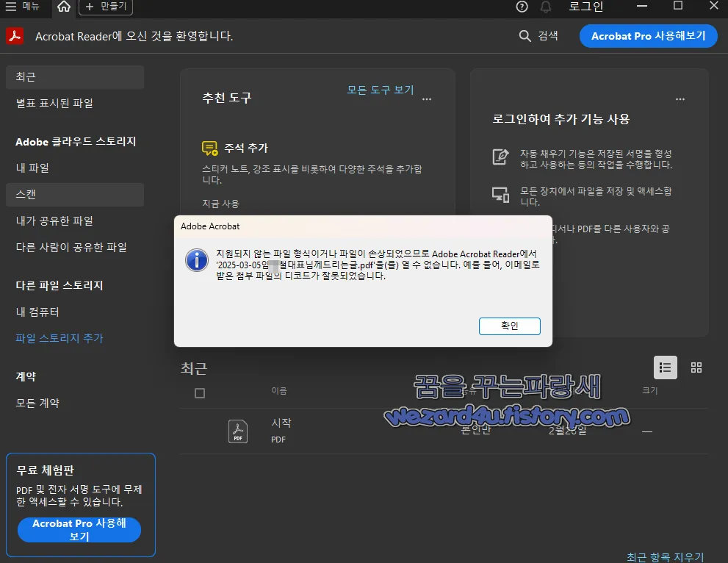Switch to the Home tab

pyautogui.click(x=63, y=7)
